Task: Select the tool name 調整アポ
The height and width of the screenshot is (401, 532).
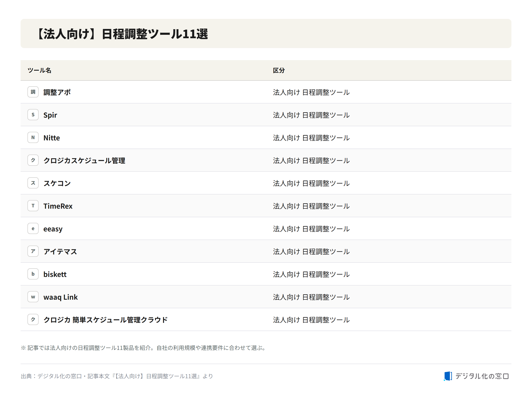Action: (x=57, y=92)
